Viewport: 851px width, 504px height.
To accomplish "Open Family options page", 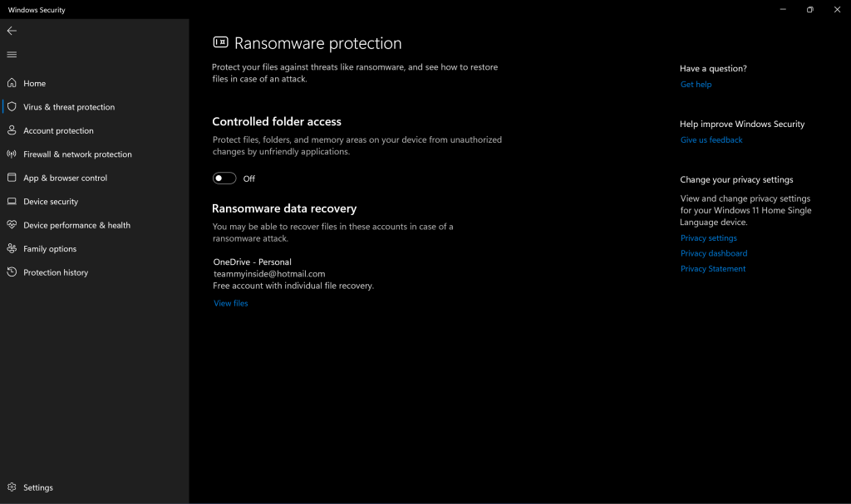I will pyautogui.click(x=50, y=249).
